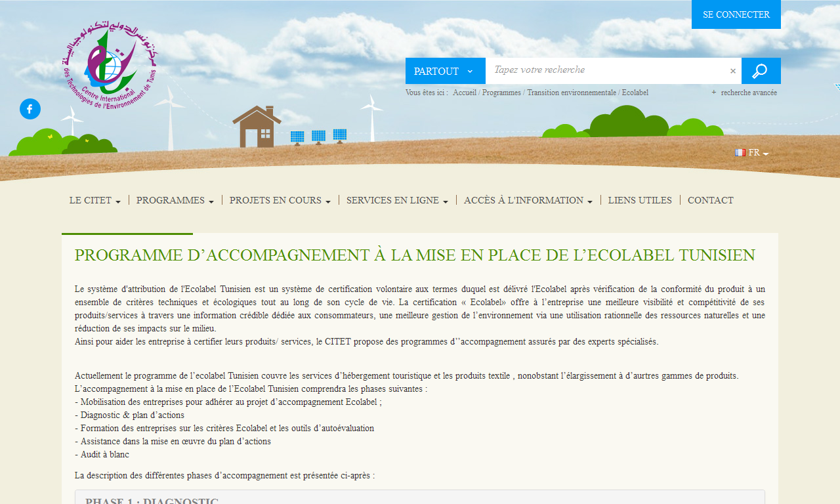The width and height of the screenshot is (840, 504).
Task: Click the SE CONNECTER button
Action: 736,14
